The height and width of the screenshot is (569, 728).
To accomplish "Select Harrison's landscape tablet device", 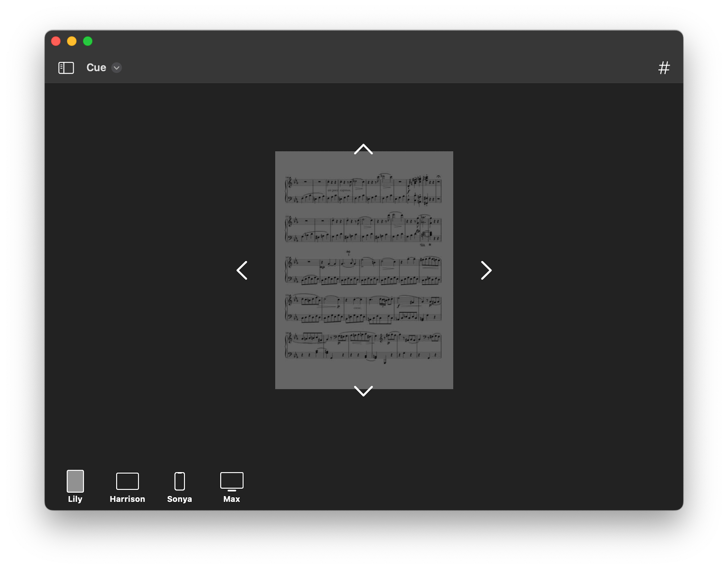I will [x=128, y=487].
